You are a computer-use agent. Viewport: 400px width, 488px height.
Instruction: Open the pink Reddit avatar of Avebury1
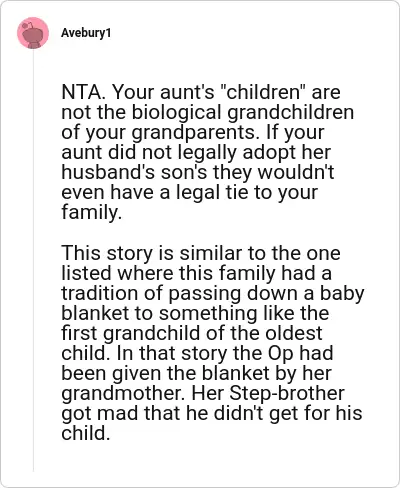pos(33,33)
